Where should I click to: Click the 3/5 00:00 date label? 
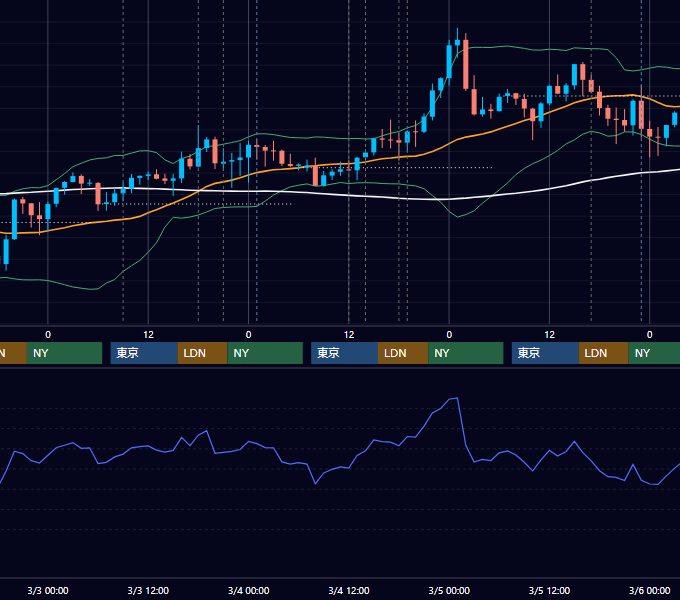coord(449,590)
